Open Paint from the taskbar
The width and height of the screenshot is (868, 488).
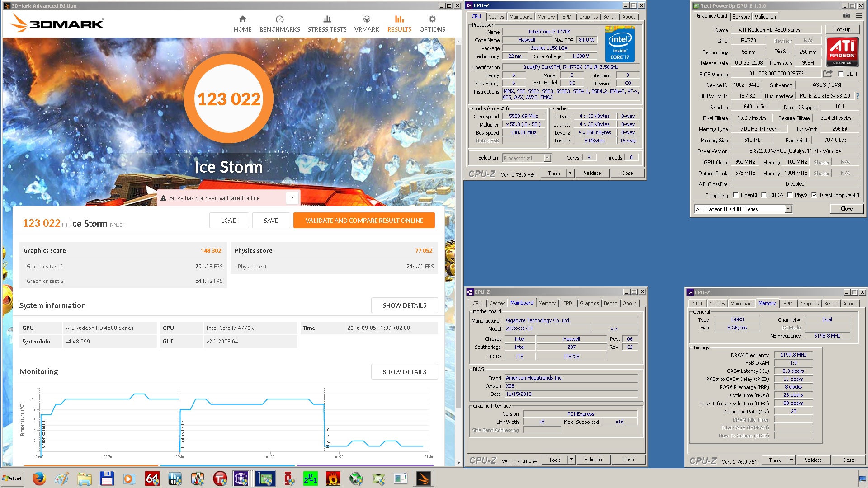point(62,479)
